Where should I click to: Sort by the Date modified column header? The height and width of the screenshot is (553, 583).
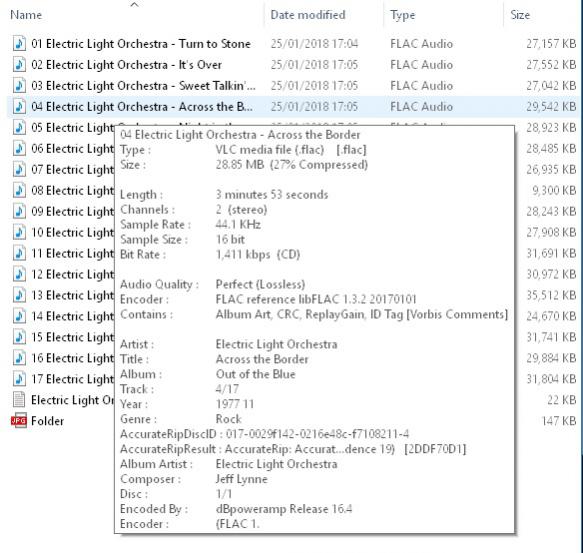click(308, 15)
